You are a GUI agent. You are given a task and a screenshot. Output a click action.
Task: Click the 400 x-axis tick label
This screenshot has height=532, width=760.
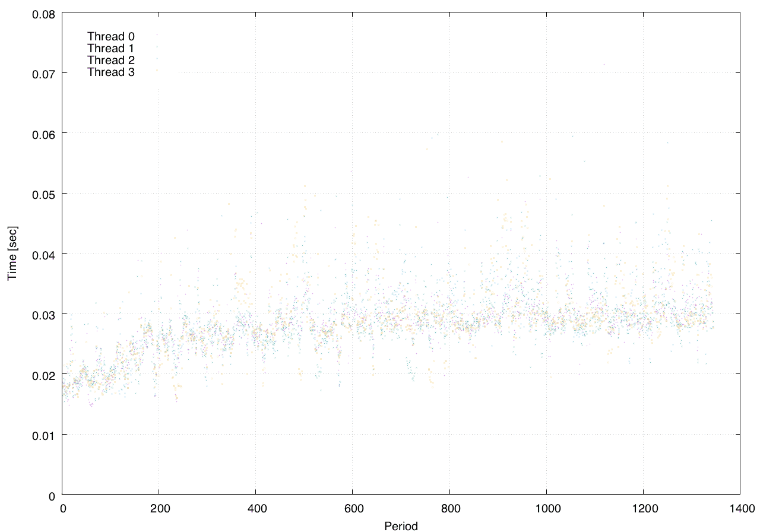point(256,508)
